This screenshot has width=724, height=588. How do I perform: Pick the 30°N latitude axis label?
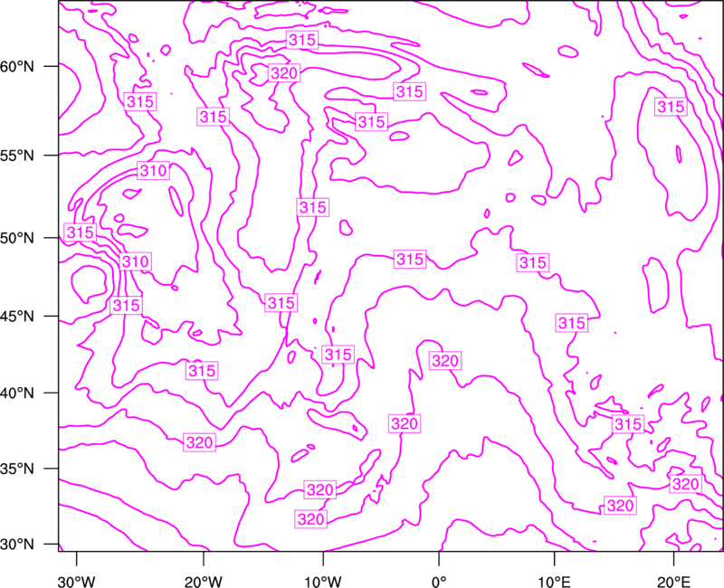click(x=17, y=545)
